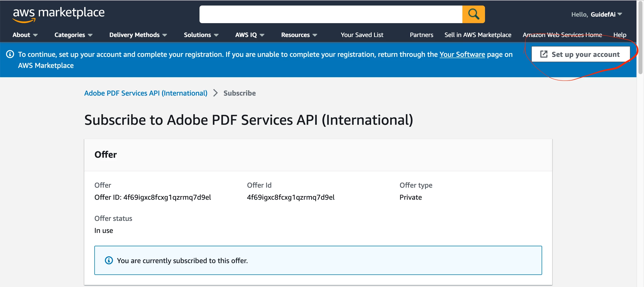644x287 pixels.
Task: Open the Partners menu item
Action: (421, 35)
